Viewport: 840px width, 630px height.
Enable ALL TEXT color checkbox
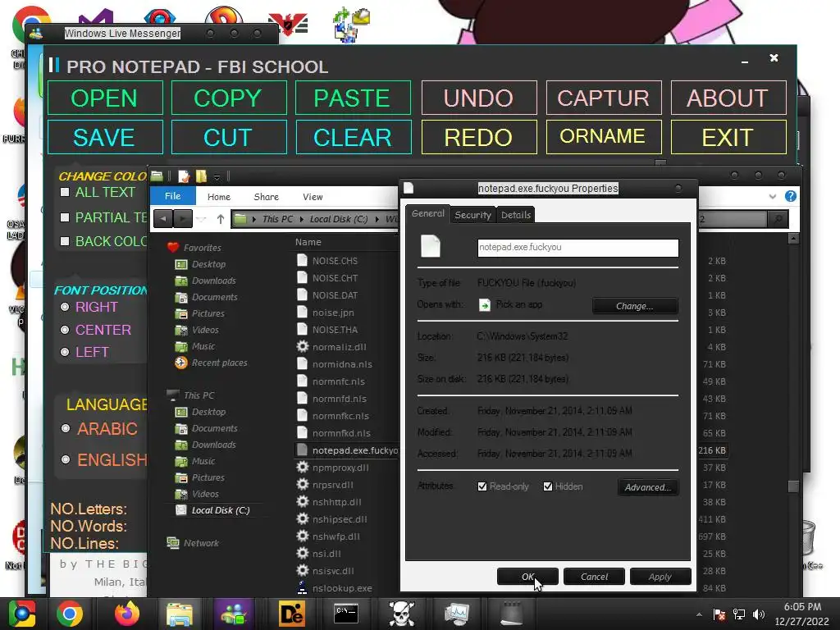pos(65,192)
